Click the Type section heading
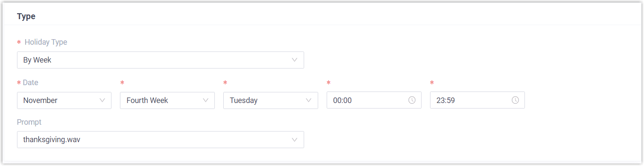The image size is (644, 166). click(x=26, y=17)
